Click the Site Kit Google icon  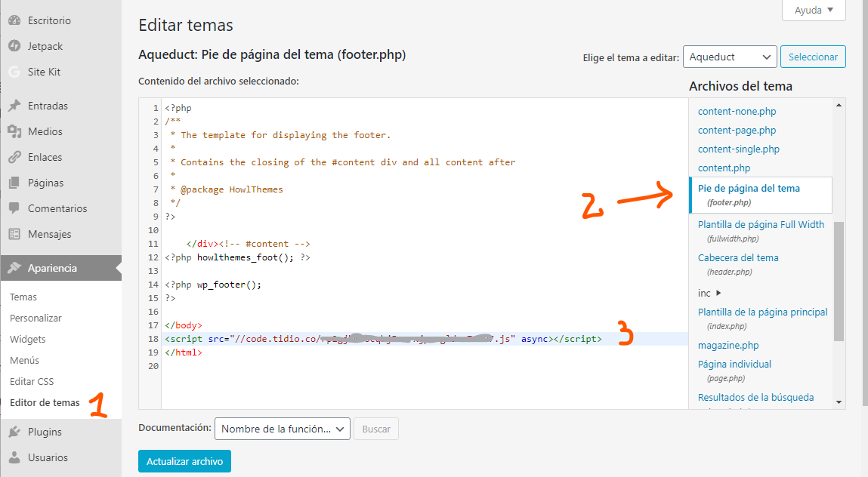click(x=14, y=72)
